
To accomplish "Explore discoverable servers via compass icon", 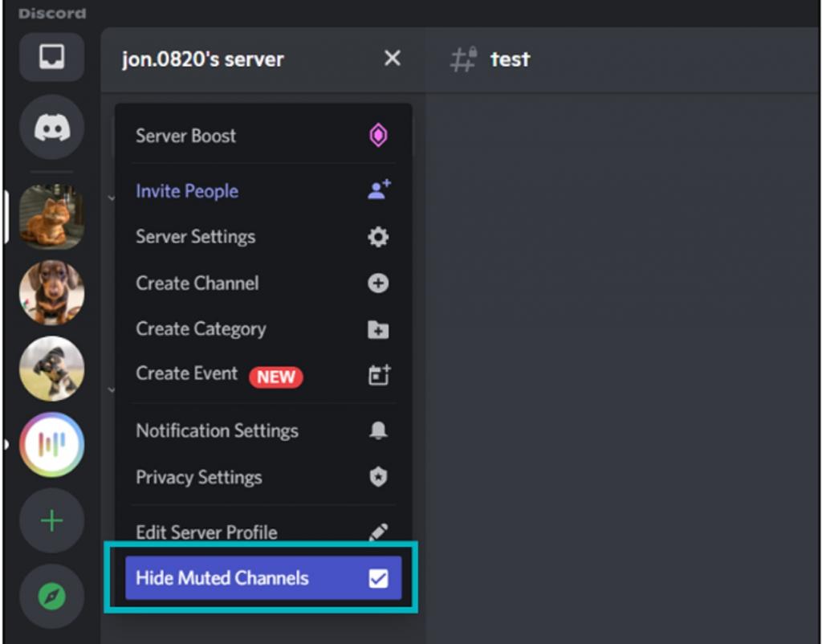I will coord(51,597).
